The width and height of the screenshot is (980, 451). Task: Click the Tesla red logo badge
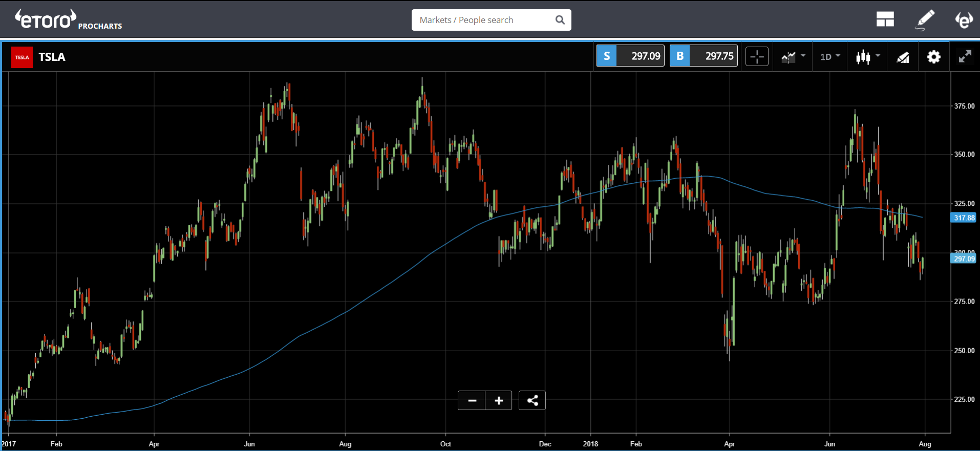click(x=22, y=57)
